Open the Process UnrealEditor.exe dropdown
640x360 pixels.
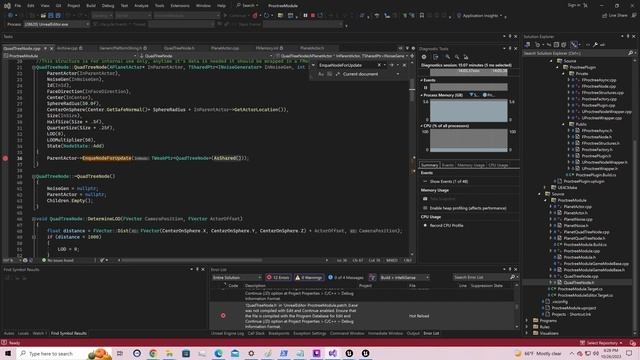click(56, 24)
